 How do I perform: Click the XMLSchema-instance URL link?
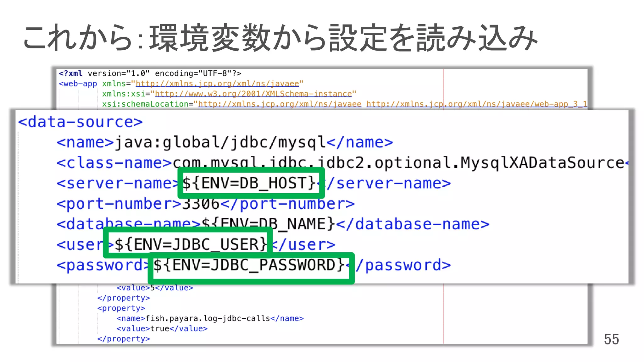point(253,94)
